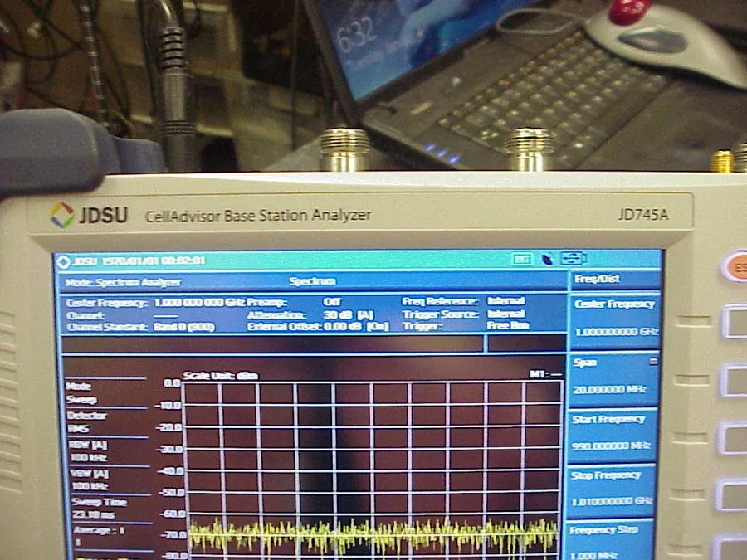Image resolution: width=747 pixels, height=560 pixels.
Task: Open the Freq/Dist menu header
Action: pos(614,279)
